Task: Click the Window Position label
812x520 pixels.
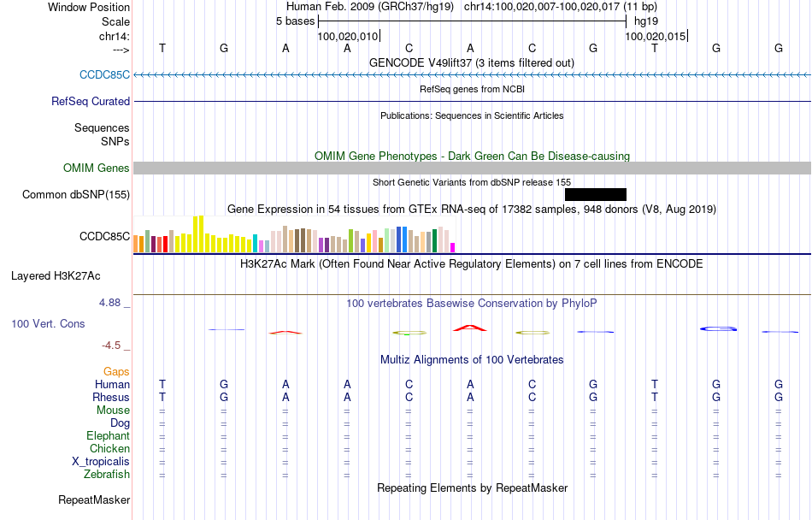Action: pyautogui.click(x=89, y=7)
